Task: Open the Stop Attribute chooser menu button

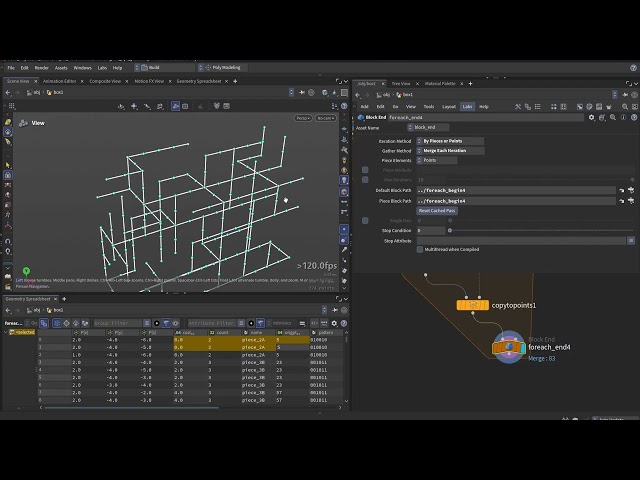Action: coord(631,241)
